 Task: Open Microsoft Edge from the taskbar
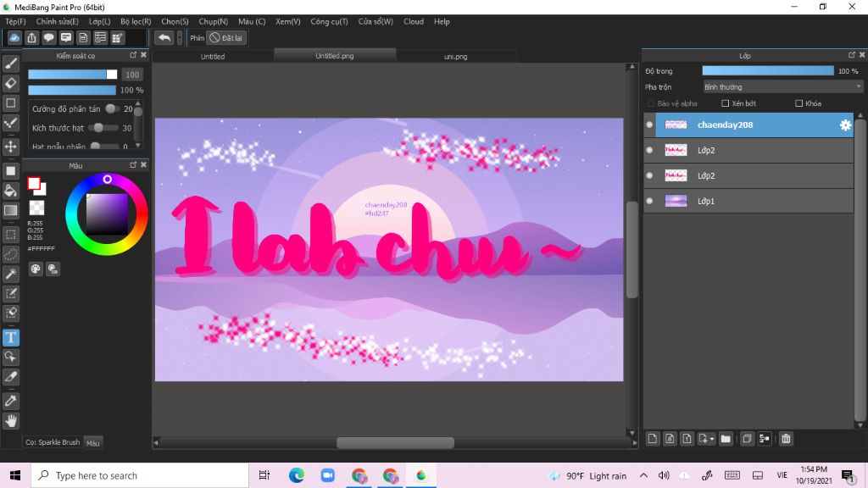pos(296,475)
